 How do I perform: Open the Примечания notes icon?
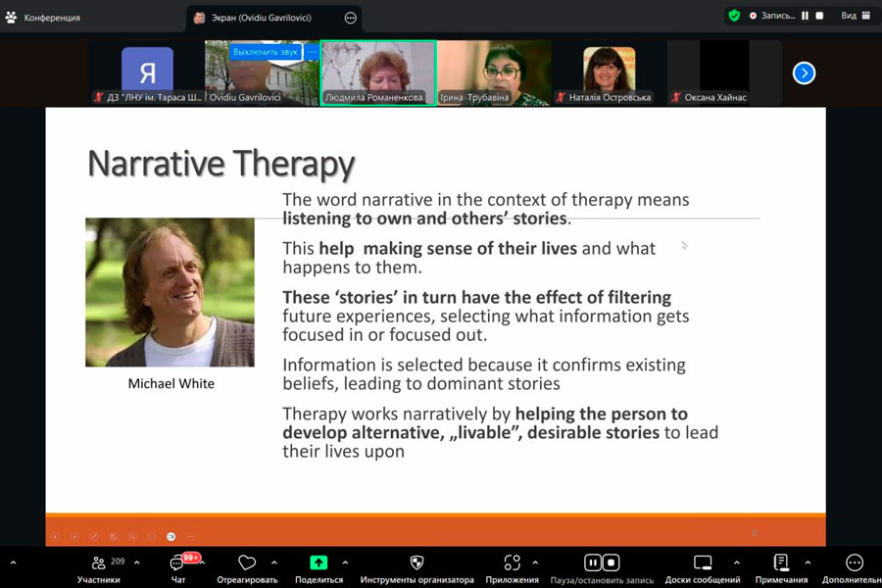point(781,563)
